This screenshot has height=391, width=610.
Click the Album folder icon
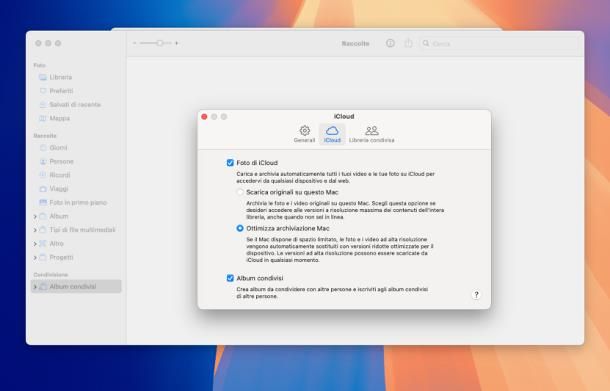tap(43, 216)
